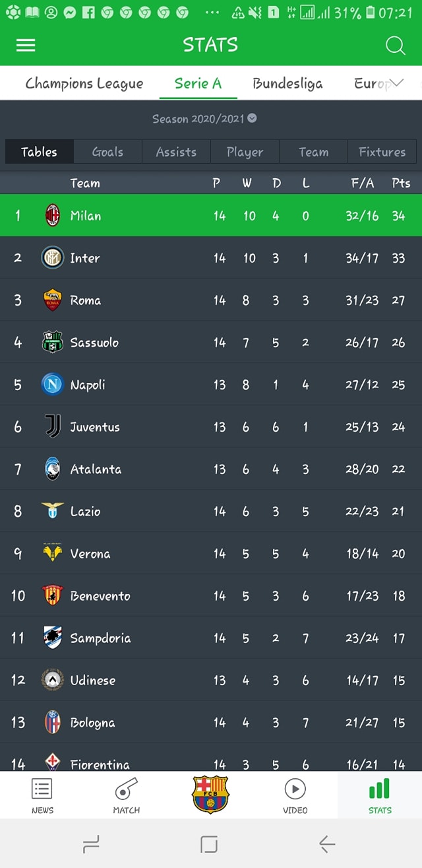Switch to Bundesliga tab
The image size is (422, 868).
click(287, 83)
